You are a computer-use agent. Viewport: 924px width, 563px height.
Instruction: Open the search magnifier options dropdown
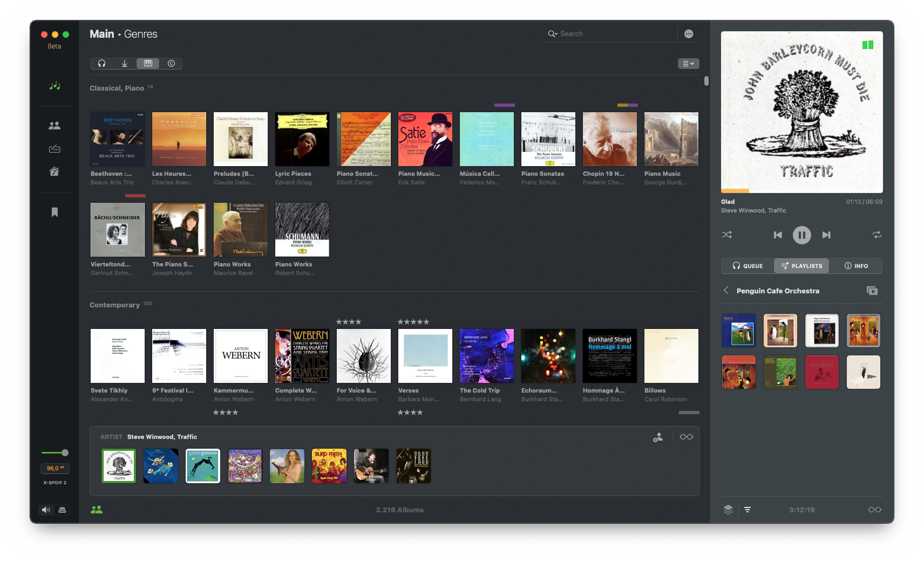click(553, 33)
